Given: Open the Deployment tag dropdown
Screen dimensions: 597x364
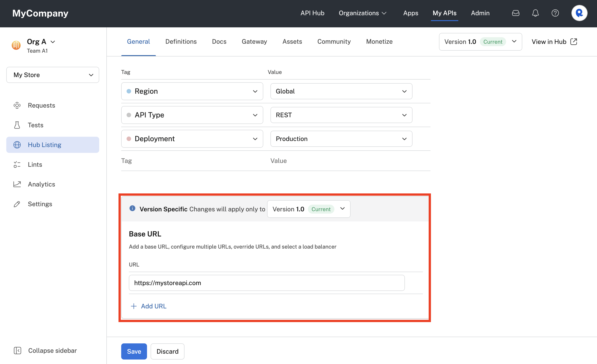Looking at the screenshot, I should click(192, 139).
